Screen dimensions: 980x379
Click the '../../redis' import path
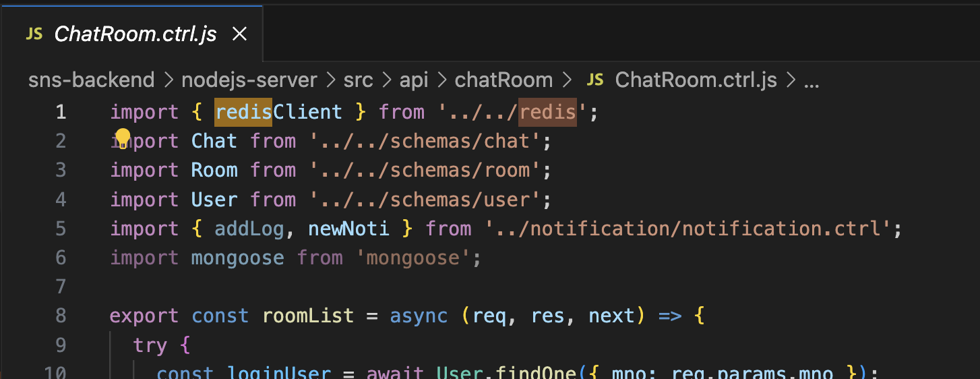(512, 112)
